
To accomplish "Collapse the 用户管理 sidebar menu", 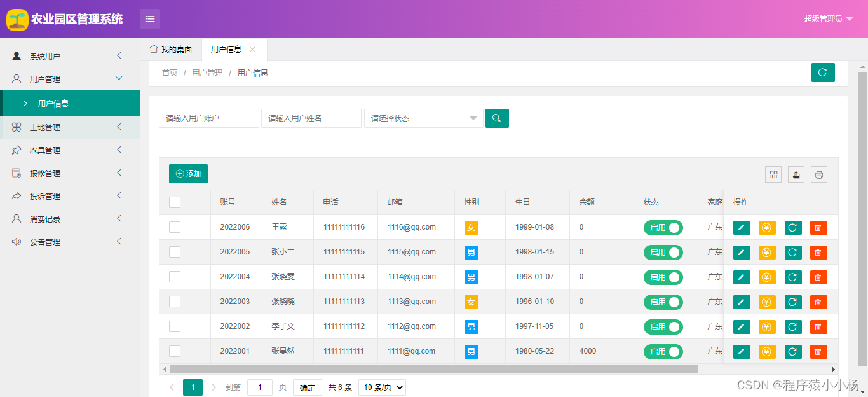I will [70, 79].
